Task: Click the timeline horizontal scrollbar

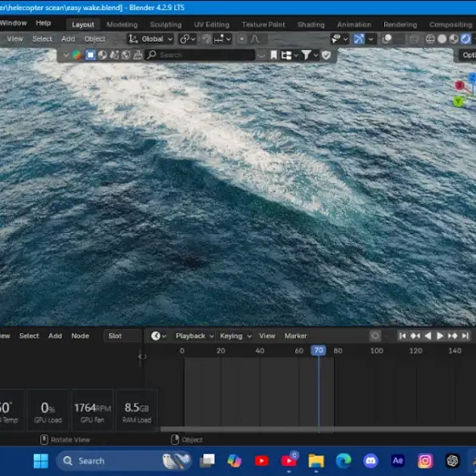Action: [318, 429]
